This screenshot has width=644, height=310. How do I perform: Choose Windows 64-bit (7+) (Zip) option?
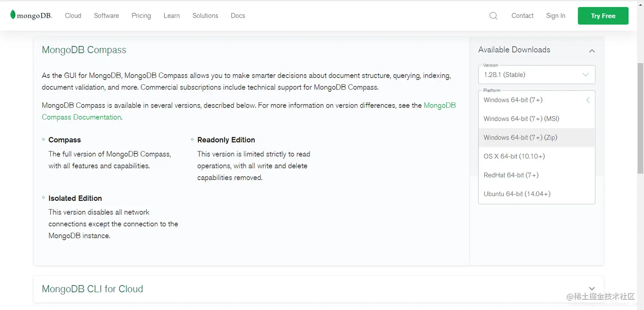[x=537, y=138]
